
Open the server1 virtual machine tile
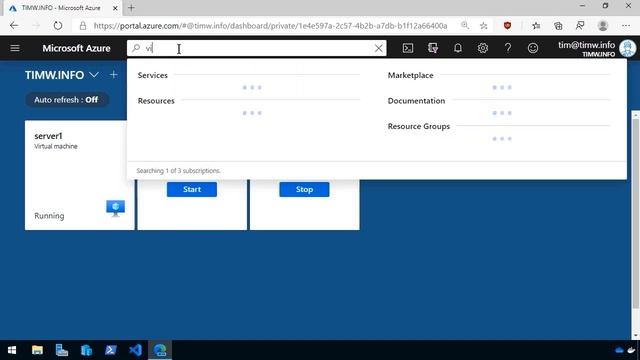click(80, 175)
